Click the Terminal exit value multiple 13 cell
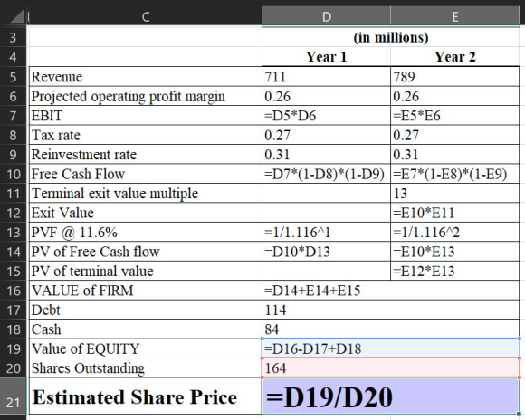Image resolution: width=525 pixels, height=420 pixels. coord(455,193)
